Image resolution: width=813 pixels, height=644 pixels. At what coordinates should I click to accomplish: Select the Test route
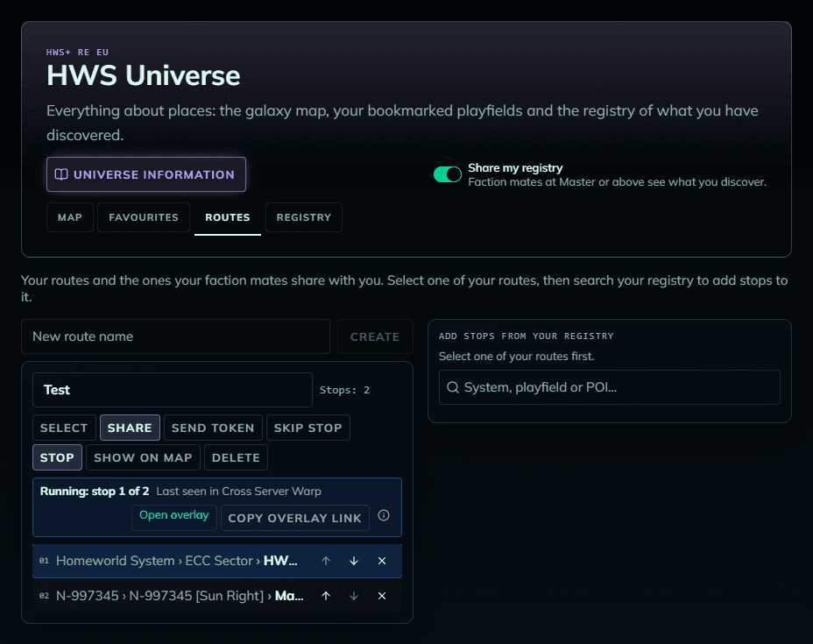[64, 428]
